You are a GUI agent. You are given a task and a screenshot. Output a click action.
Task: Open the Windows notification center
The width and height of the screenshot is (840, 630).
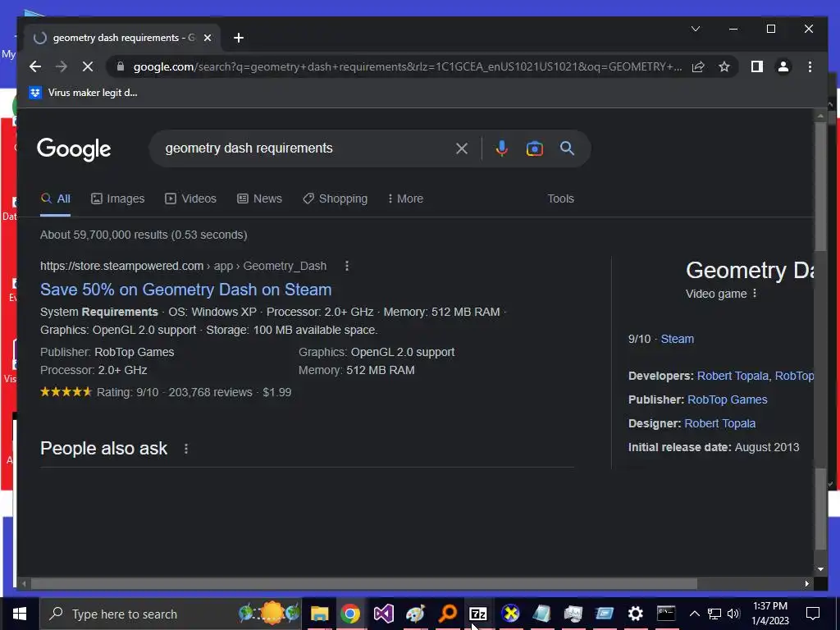pyautogui.click(x=813, y=614)
